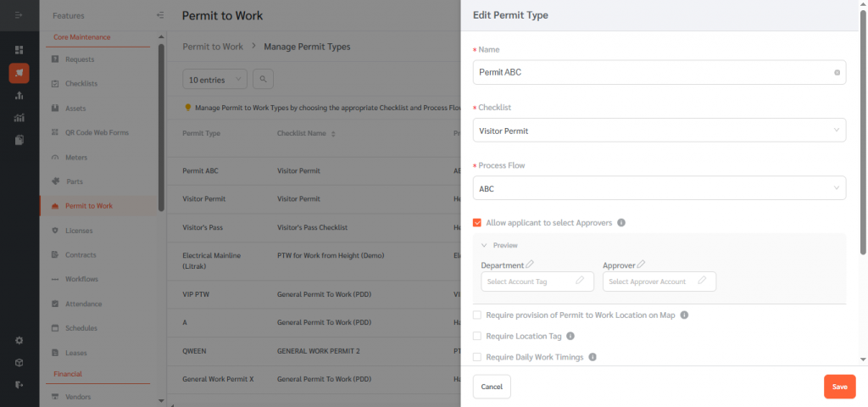This screenshot has height=407, width=868.
Task: Enable Require Daily Work Timings checkbox
Action: (x=477, y=358)
